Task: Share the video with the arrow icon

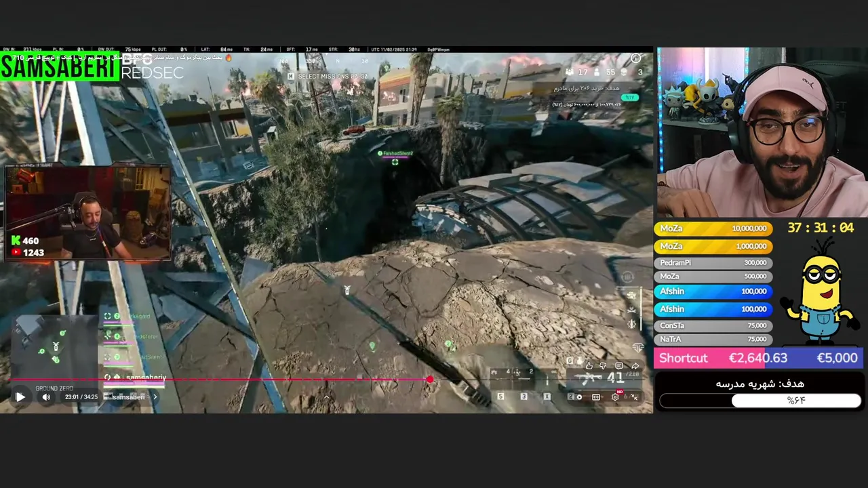Action: [635, 366]
